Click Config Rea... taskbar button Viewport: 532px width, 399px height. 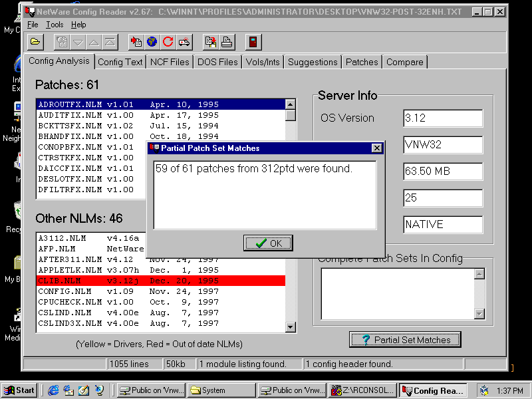click(x=433, y=390)
